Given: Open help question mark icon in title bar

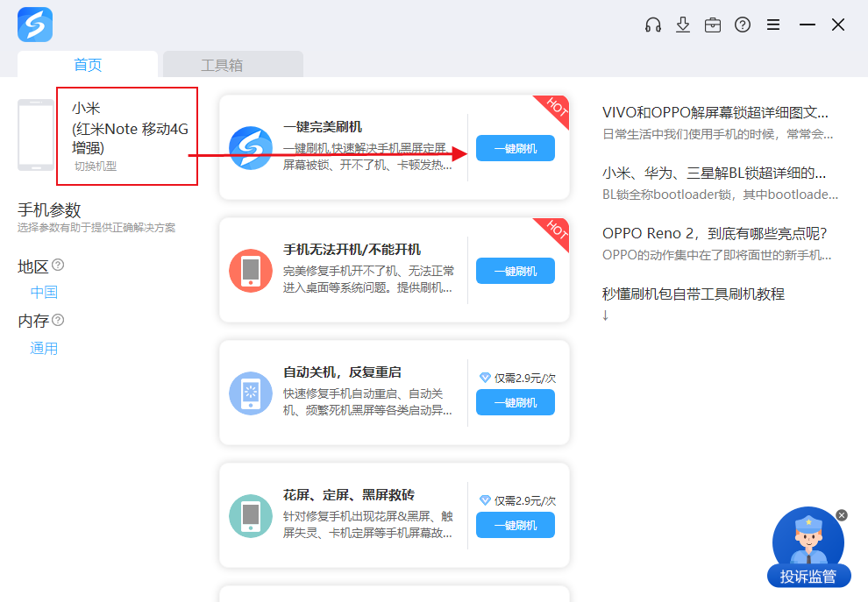Looking at the screenshot, I should tap(743, 25).
